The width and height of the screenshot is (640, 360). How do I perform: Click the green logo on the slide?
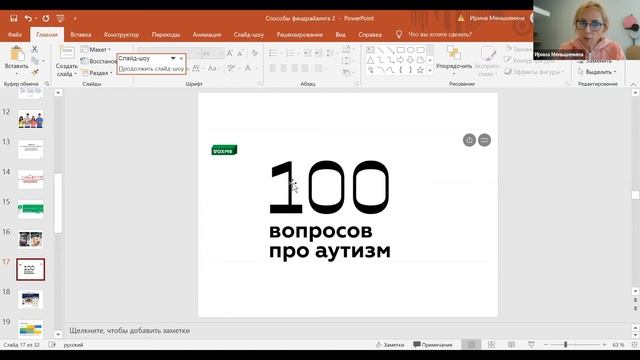coord(224,150)
